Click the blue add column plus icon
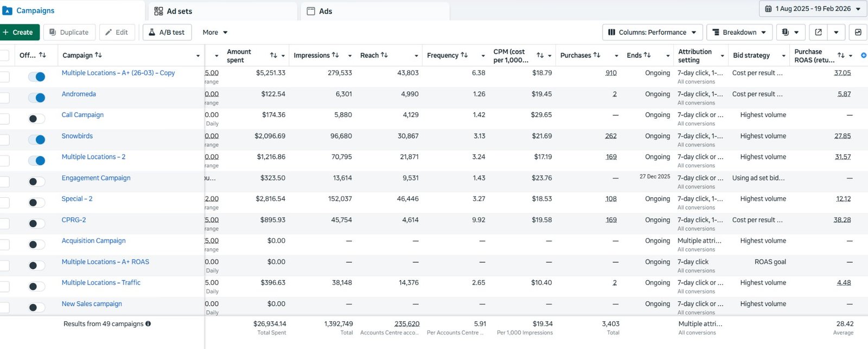 864,55
